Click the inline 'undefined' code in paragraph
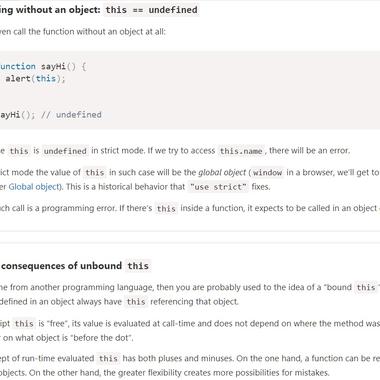Image resolution: width=380 pixels, height=380 pixels. click(x=65, y=151)
